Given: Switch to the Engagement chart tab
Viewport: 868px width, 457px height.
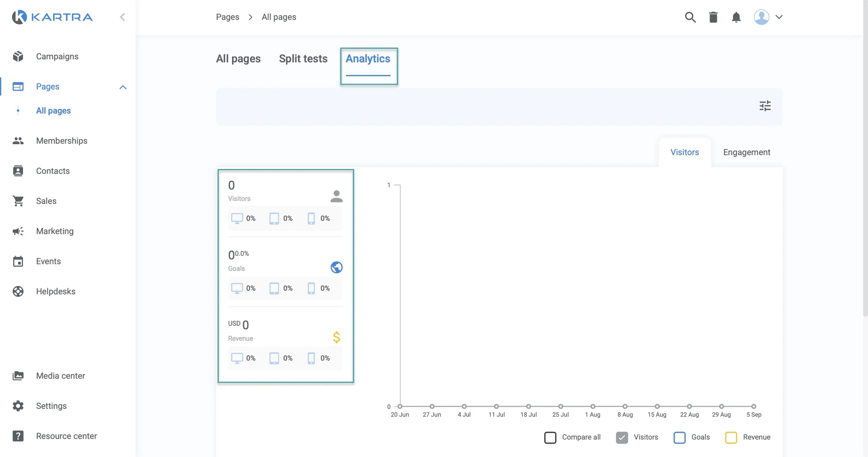Looking at the screenshot, I should tap(746, 152).
